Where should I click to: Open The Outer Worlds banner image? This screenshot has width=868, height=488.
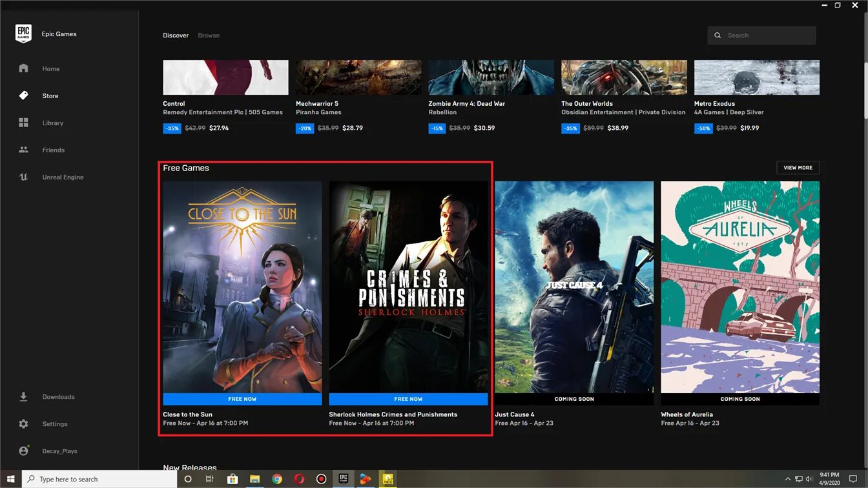[x=624, y=77]
